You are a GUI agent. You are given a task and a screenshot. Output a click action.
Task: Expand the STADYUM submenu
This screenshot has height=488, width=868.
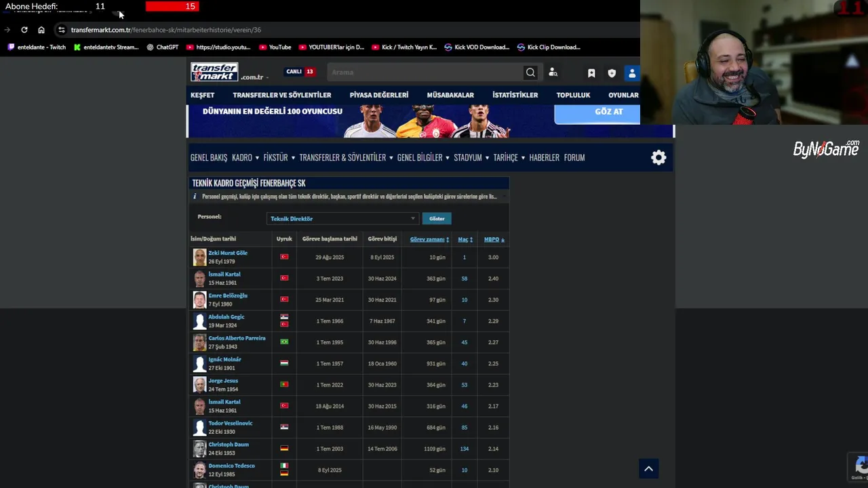[471, 157]
